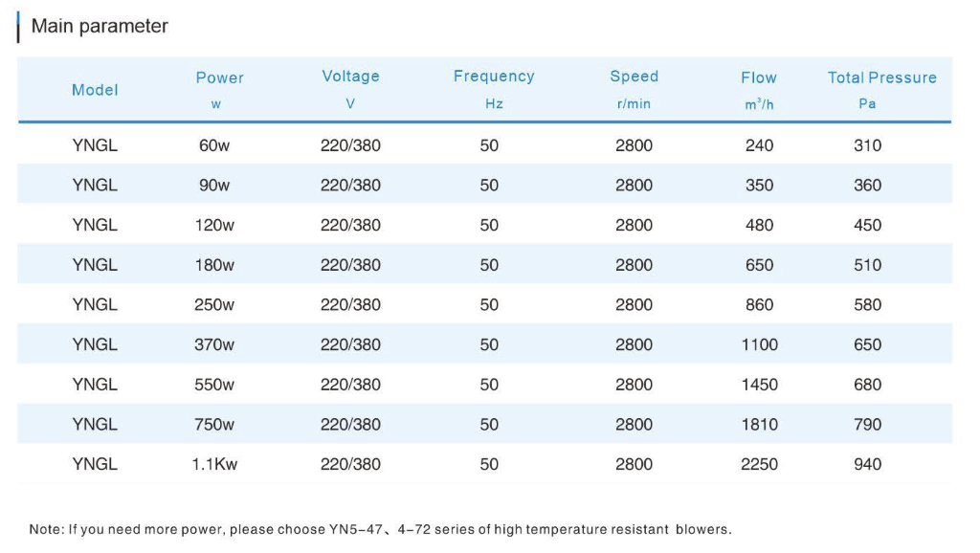Click the note about YN5-47 series blowers
980x553 pixels.
tap(380, 530)
